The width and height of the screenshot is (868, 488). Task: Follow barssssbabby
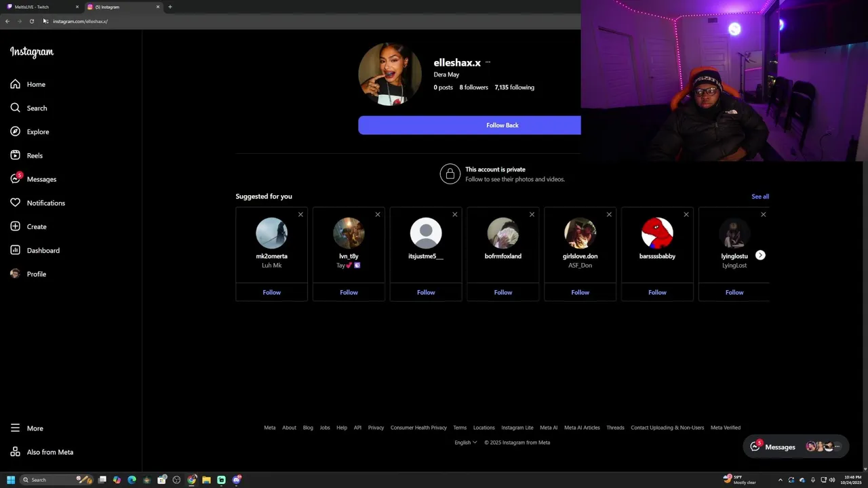(657, 293)
